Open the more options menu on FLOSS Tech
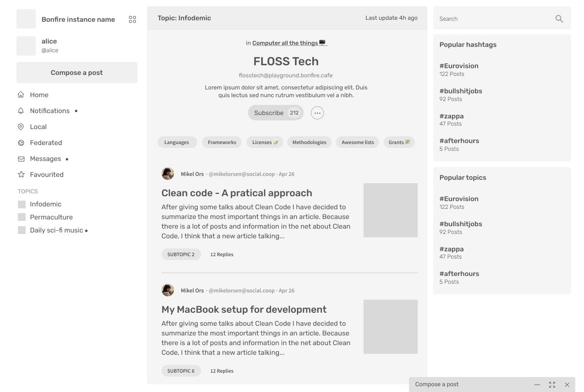The image size is (584, 392). (317, 113)
